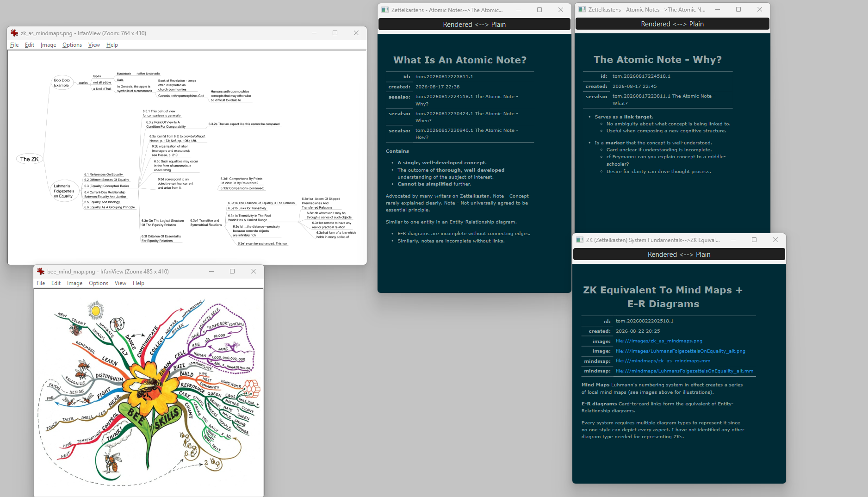This screenshot has height=497, width=868.
Task: Open link file:///mindmaps/zk_as_mindmaps.mm
Action: [x=663, y=361]
